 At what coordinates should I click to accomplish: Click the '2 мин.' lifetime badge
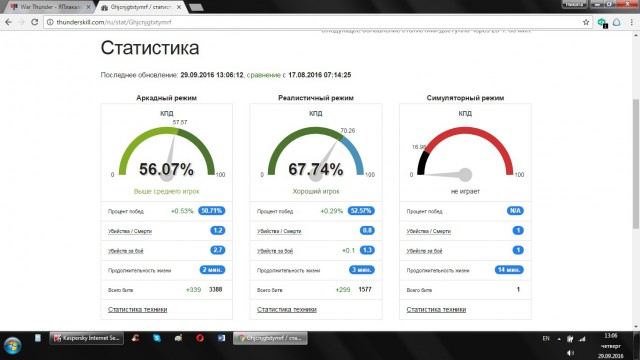pyautogui.click(x=212, y=270)
